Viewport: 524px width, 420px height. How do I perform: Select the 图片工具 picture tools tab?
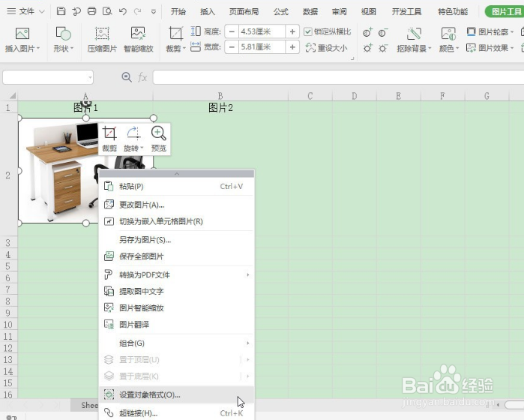point(505,12)
